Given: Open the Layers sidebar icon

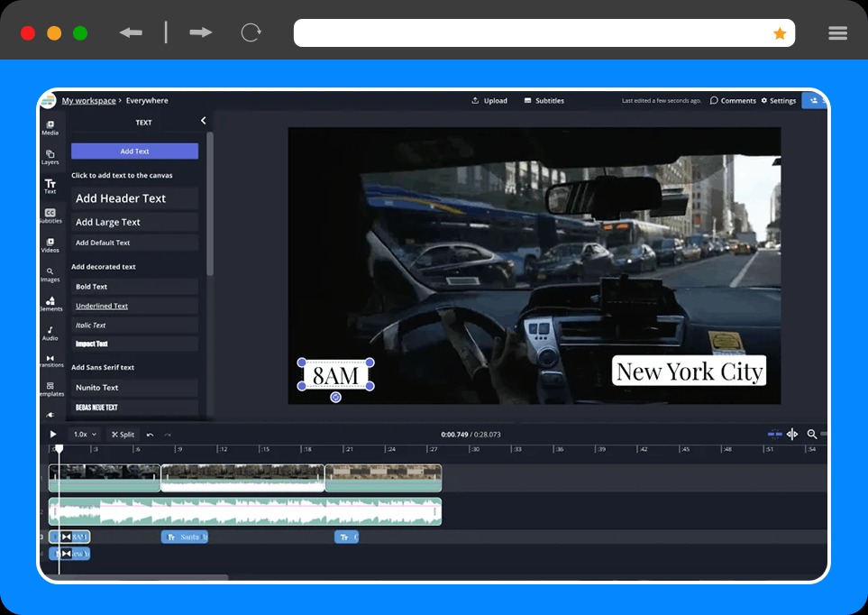Looking at the screenshot, I should (50, 157).
